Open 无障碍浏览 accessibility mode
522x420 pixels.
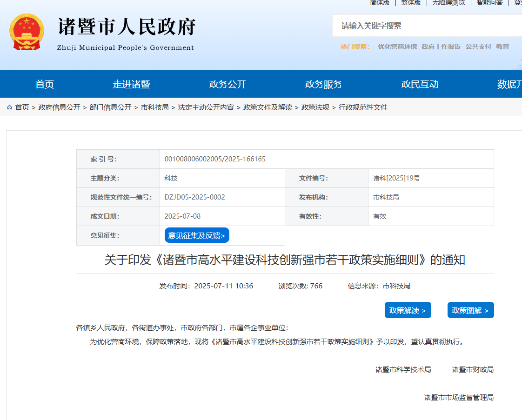pos(448,3)
